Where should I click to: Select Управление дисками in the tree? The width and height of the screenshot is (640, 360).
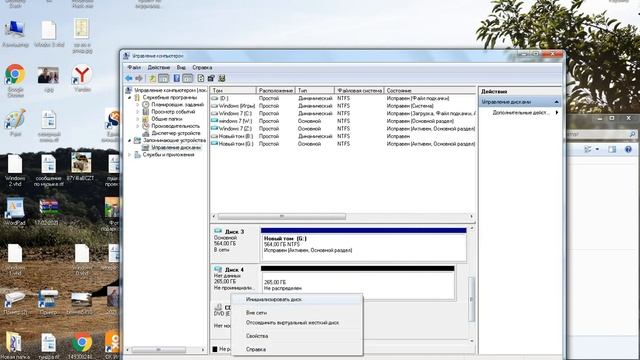click(176, 147)
